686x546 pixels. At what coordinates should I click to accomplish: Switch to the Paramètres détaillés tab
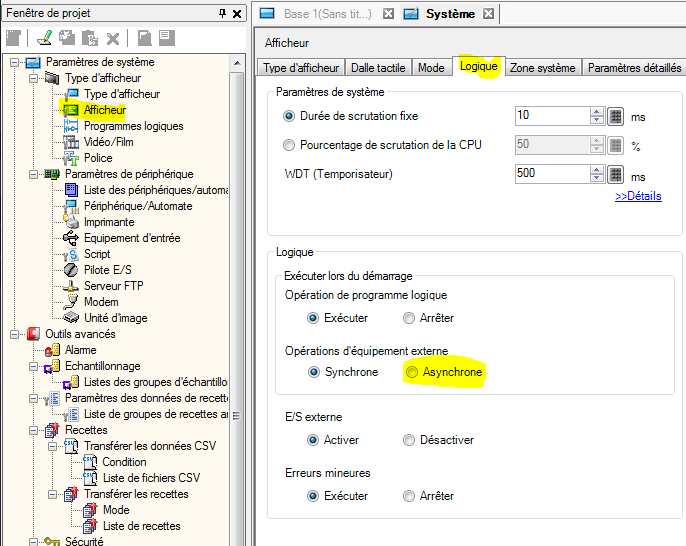click(x=634, y=68)
